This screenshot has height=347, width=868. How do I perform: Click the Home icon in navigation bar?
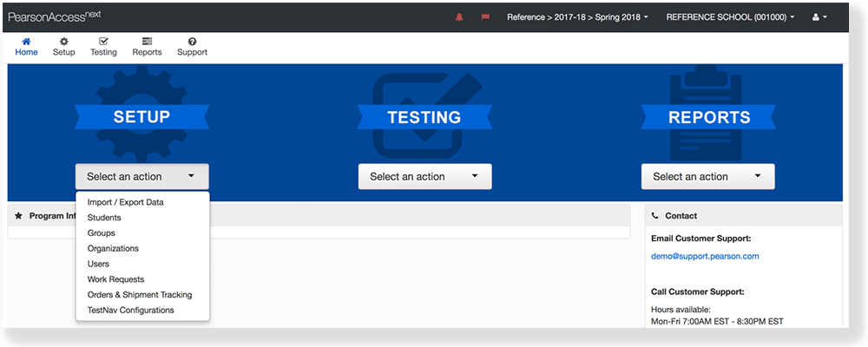coord(26,41)
